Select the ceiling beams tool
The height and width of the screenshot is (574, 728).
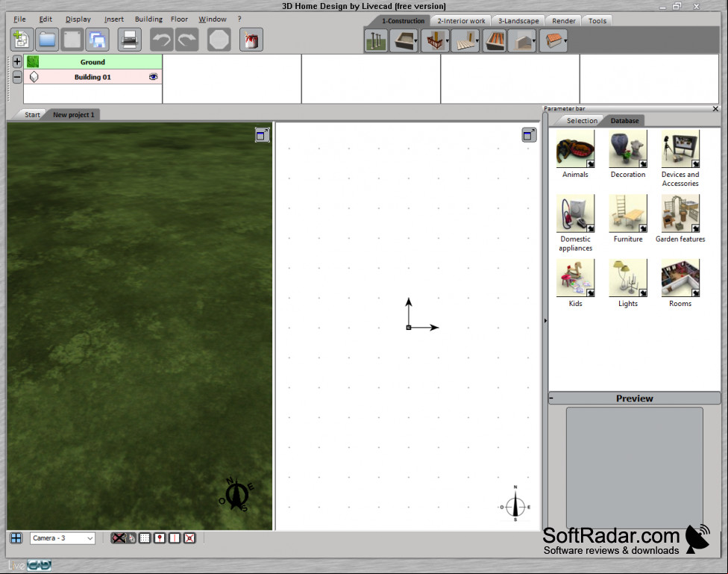pos(494,41)
